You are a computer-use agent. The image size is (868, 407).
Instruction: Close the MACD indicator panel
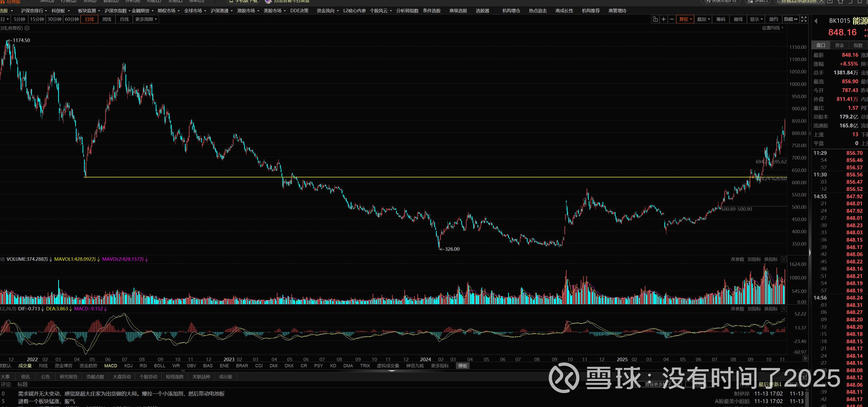click(784, 309)
